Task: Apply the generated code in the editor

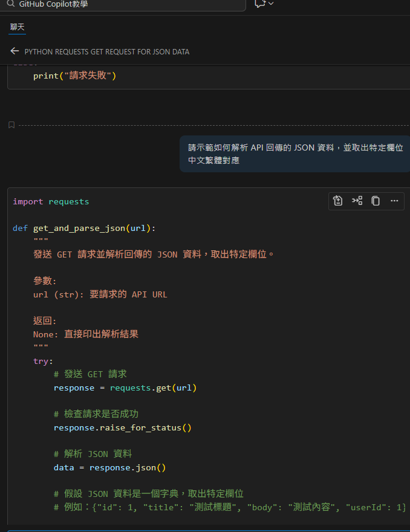Action: [337, 201]
